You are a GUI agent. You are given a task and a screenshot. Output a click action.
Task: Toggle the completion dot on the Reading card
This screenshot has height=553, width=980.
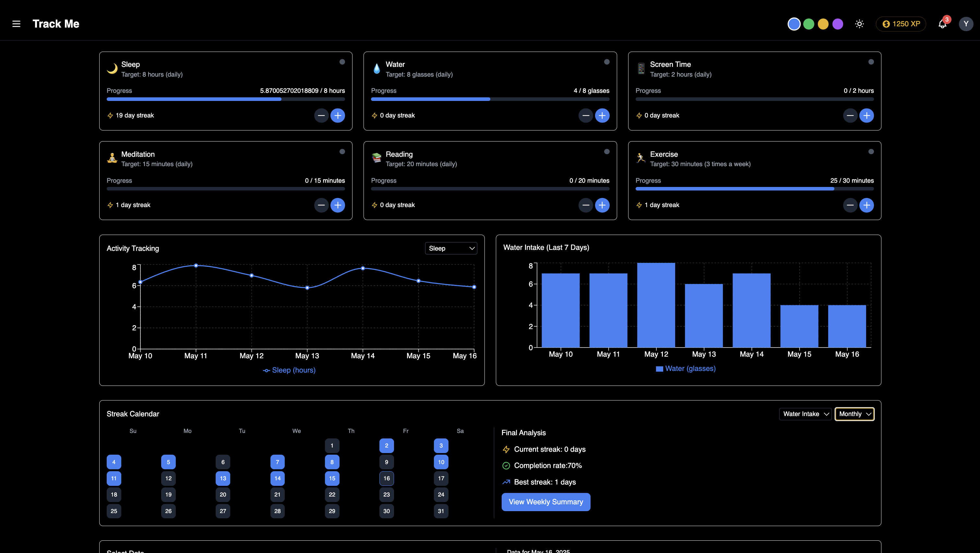606,152
